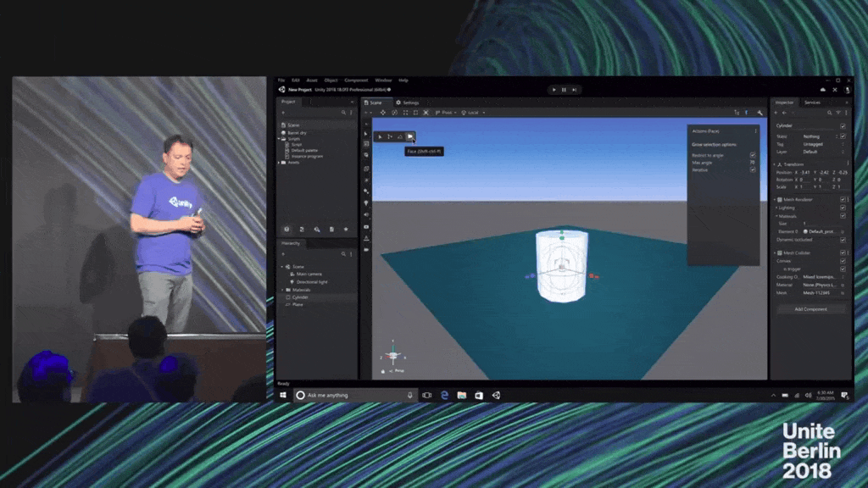Select the Face selection mode icon
The height and width of the screenshot is (488, 868).
point(410,136)
